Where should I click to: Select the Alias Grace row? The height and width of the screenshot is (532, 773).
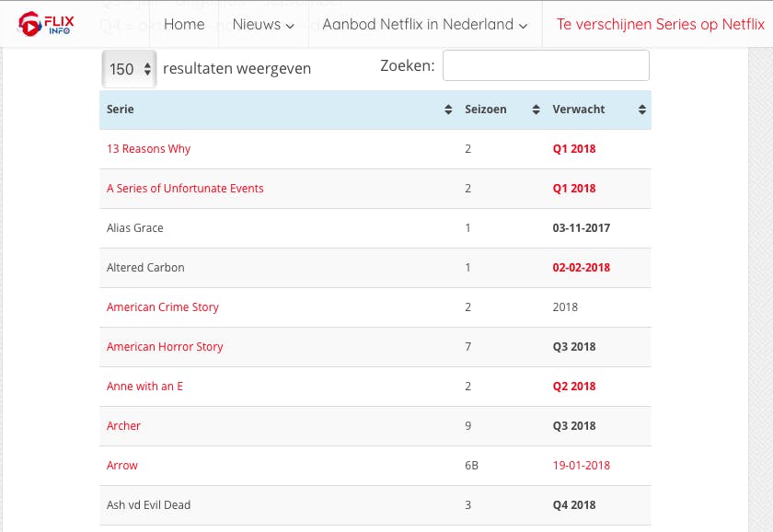pyautogui.click(x=135, y=228)
